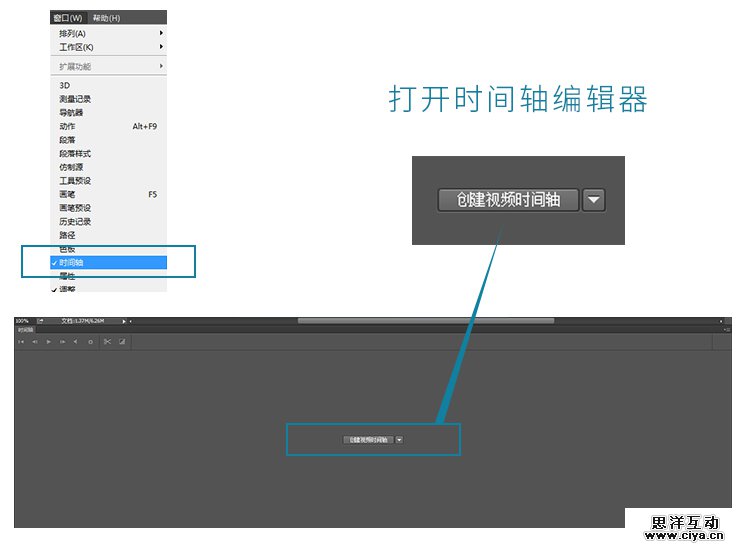Jump to first frame in timeline

21,342
